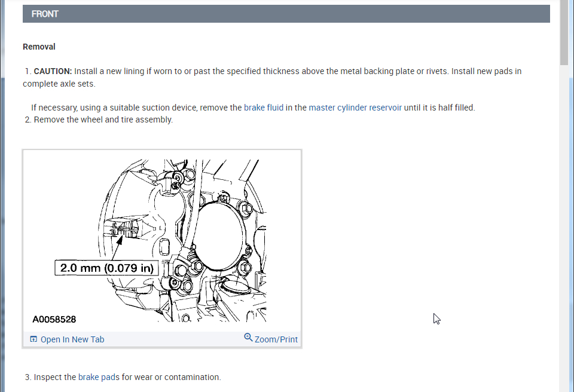Click the FRONT section header

(286, 14)
